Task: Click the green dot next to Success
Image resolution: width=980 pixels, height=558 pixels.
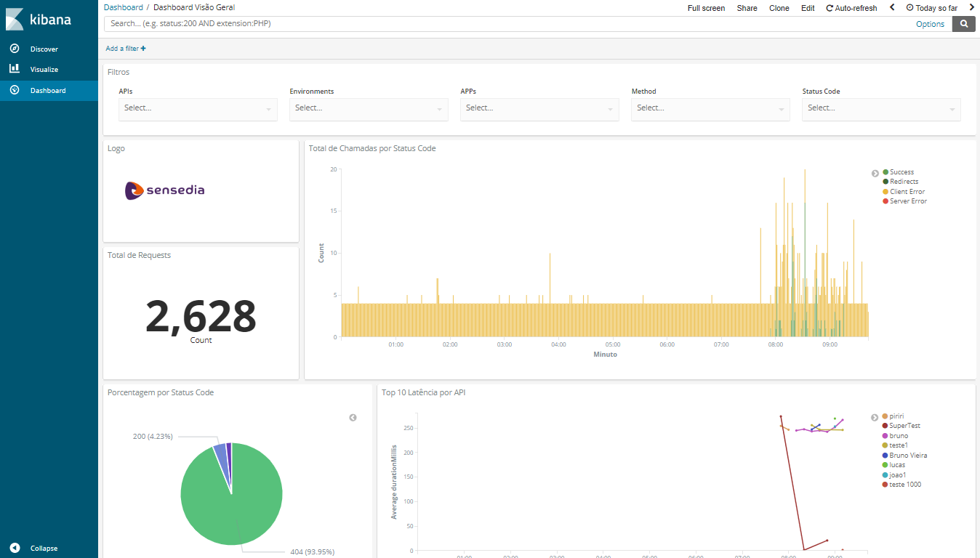Action: [887, 171]
